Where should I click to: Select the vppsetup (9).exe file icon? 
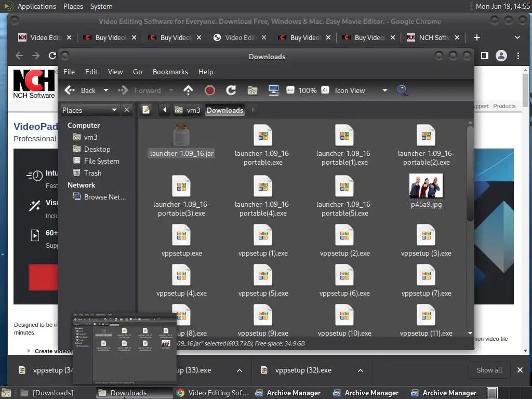263,315
